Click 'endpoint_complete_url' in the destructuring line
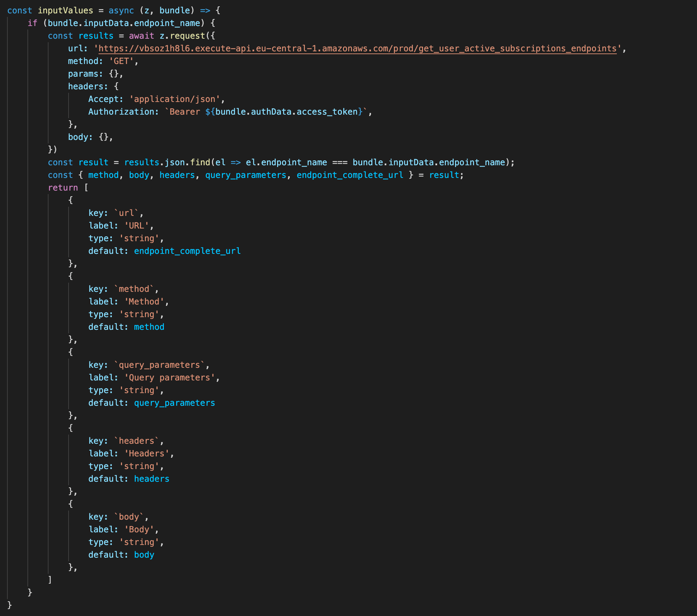The height and width of the screenshot is (616, 697). pyautogui.click(x=350, y=175)
